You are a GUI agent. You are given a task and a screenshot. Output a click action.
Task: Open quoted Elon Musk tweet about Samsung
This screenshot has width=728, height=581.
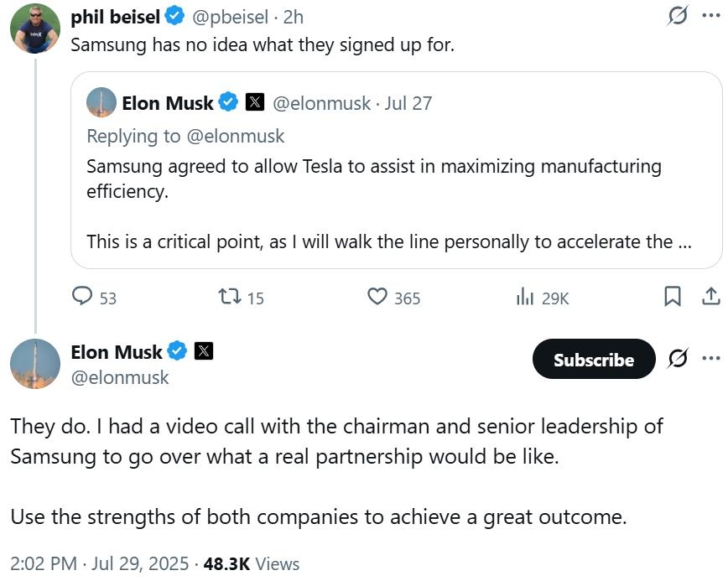396,170
